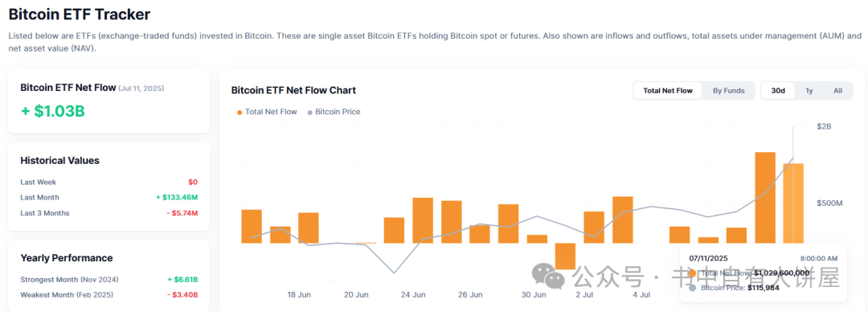
Task: Change chart range to 1y
Action: 809,91
